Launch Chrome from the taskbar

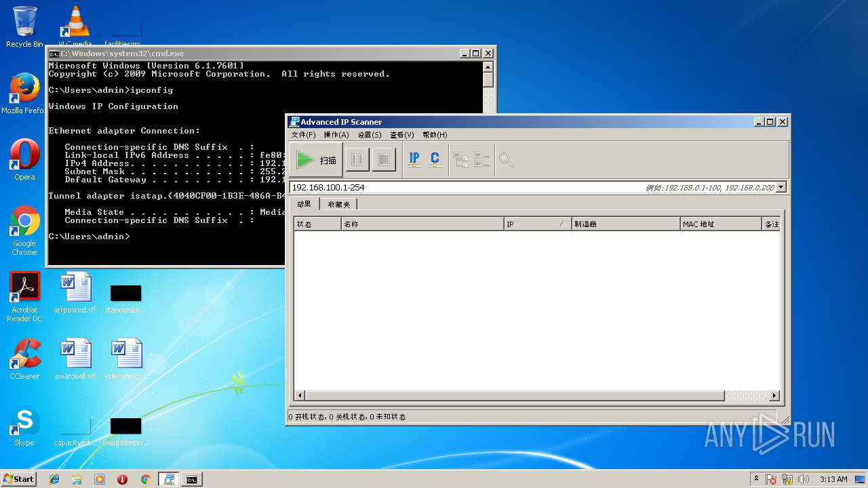(145, 479)
